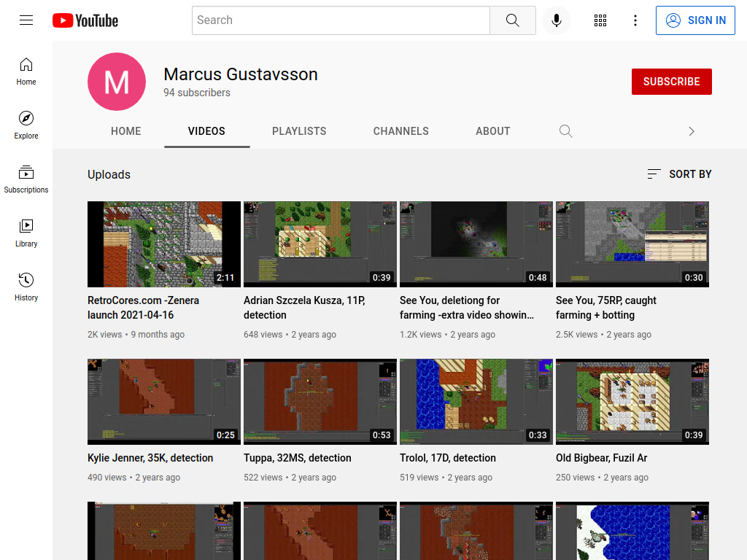
Task: Click the search magnifier button
Action: click(513, 20)
